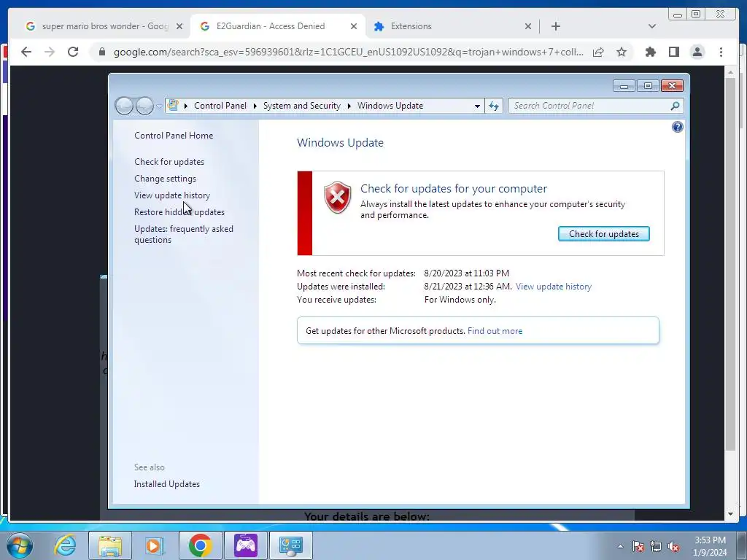Click View update history link near install date
747x560 pixels.
point(554,287)
